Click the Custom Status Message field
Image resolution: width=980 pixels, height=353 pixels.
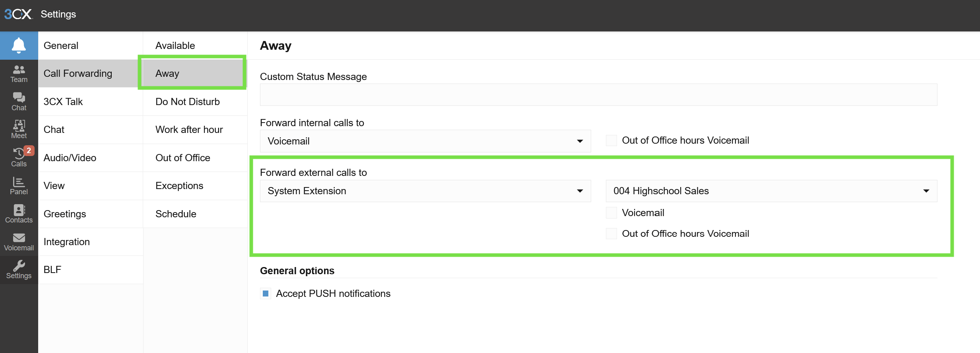tap(598, 95)
